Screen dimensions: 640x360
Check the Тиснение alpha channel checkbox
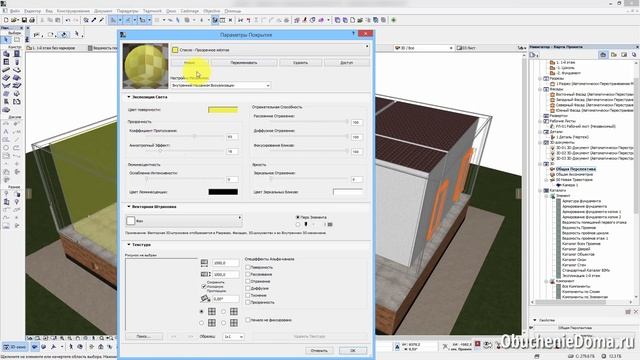(248, 295)
